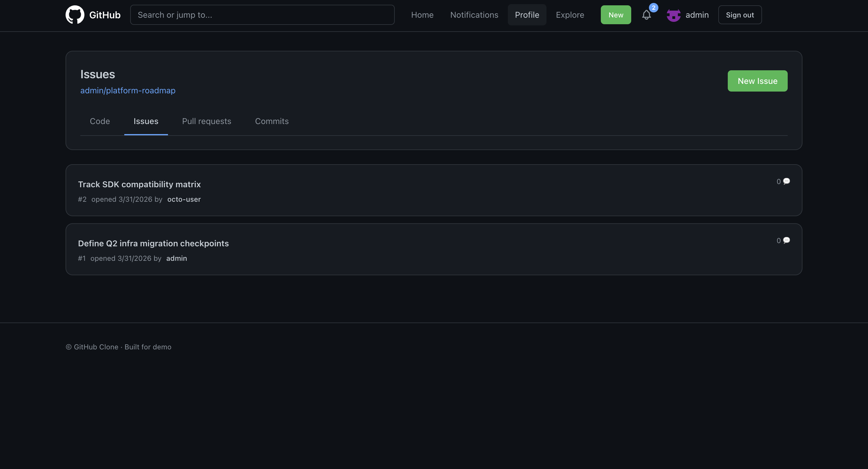The width and height of the screenshot is (868, 469).
Task: Select Profile in the top navigation
Action: tap(527, 15)
